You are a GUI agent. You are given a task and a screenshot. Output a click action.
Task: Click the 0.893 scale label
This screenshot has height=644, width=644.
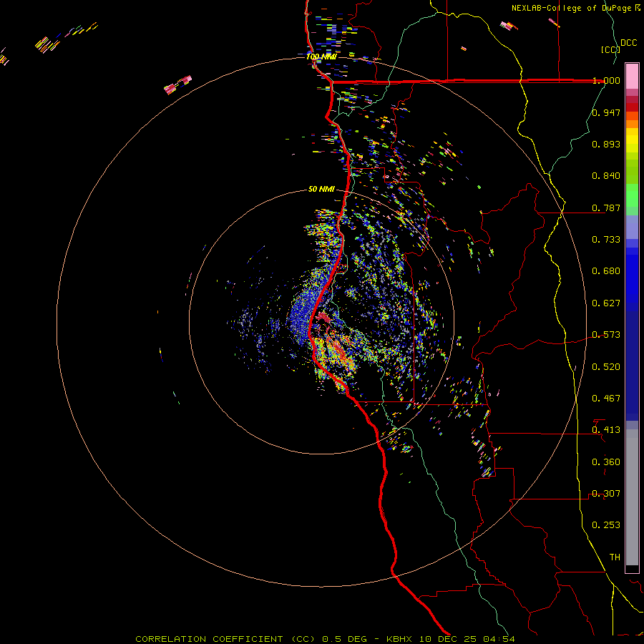pyautogui.click(x=606, y=144)
